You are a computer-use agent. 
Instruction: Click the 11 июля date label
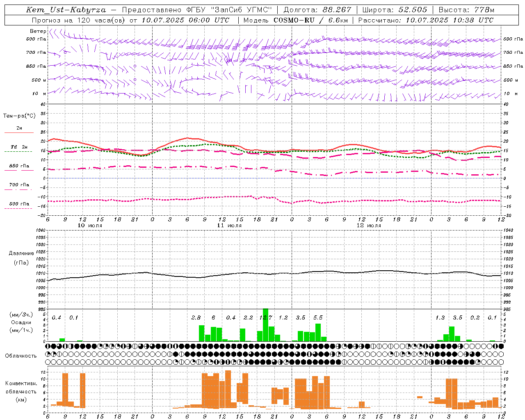click(x=229, y=226)
